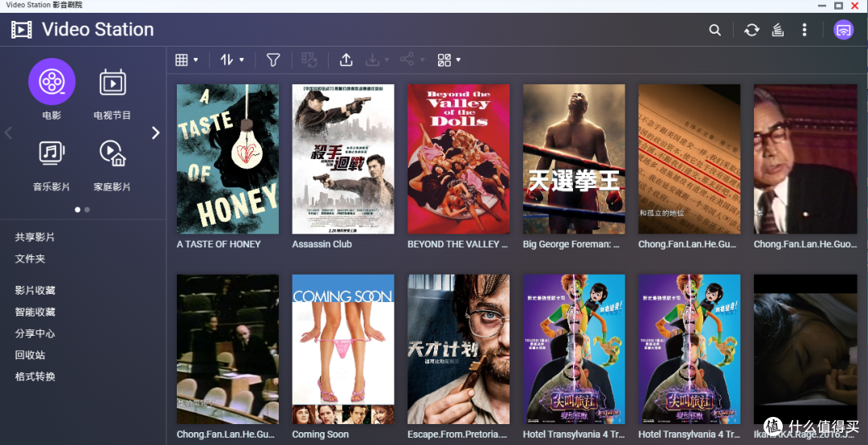Click the multi-select toolbar icon
This screenshot has width=868, height=445.
(309, 59)
